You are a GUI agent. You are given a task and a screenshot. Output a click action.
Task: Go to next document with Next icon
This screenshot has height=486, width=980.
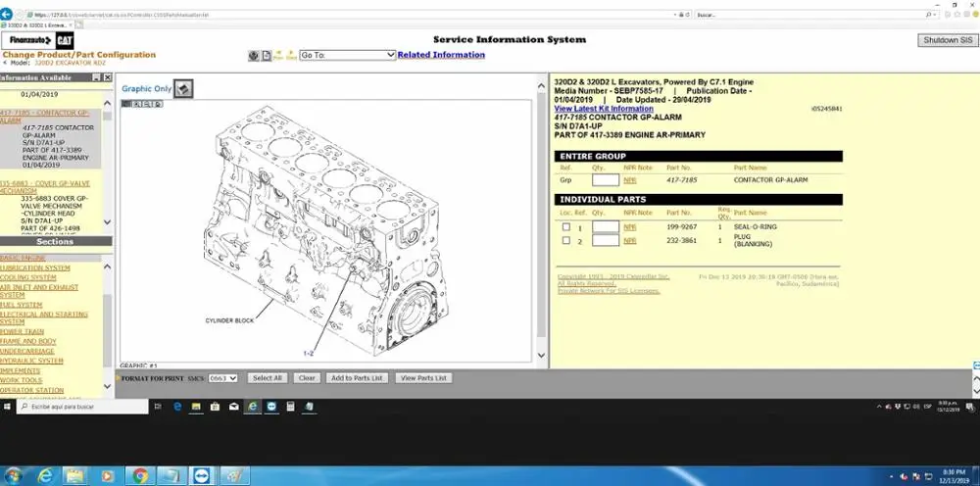(291, 55)
